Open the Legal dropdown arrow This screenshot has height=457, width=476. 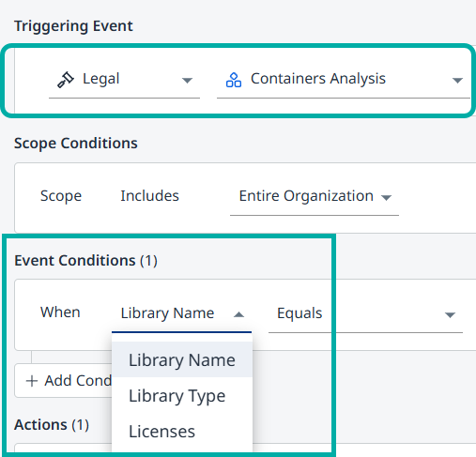point(187,81)
